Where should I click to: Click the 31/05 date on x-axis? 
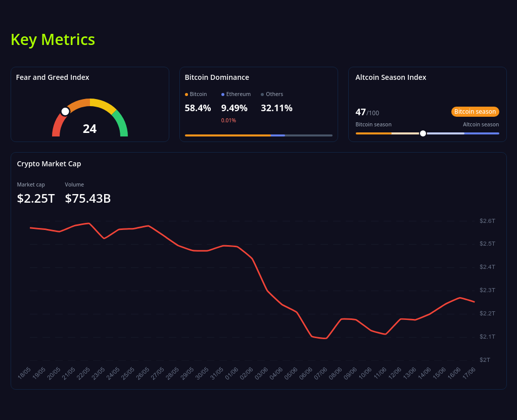point(217,373)
